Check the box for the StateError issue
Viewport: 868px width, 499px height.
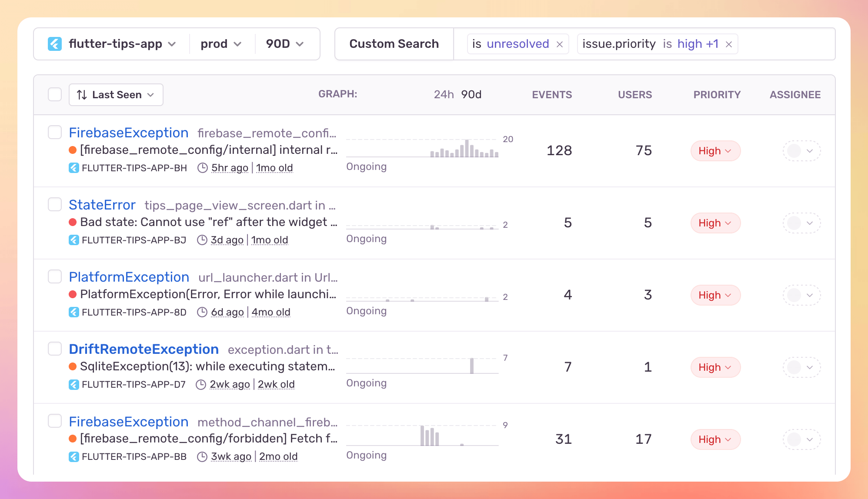[55, 204]
